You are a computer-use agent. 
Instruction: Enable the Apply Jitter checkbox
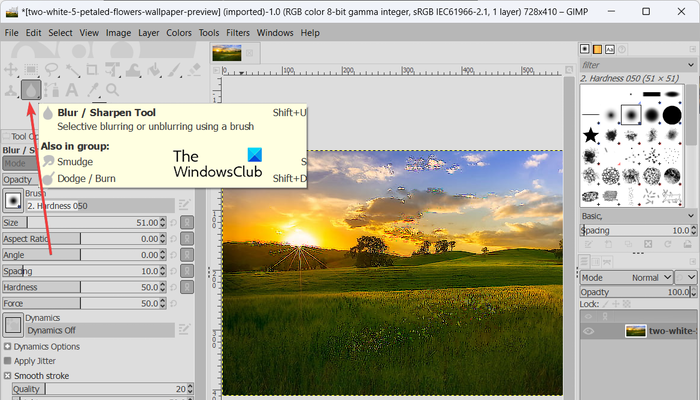9,360
